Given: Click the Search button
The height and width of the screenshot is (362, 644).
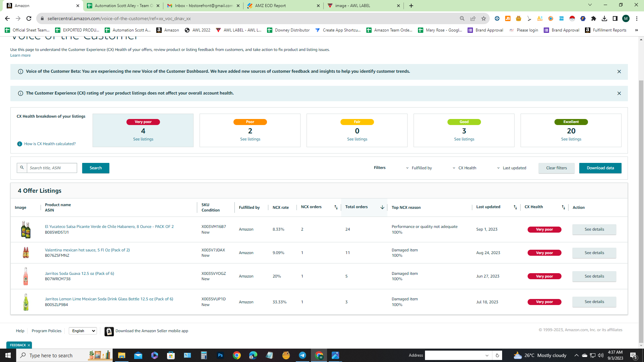Looking at the screenshot, I should [96, 168].
